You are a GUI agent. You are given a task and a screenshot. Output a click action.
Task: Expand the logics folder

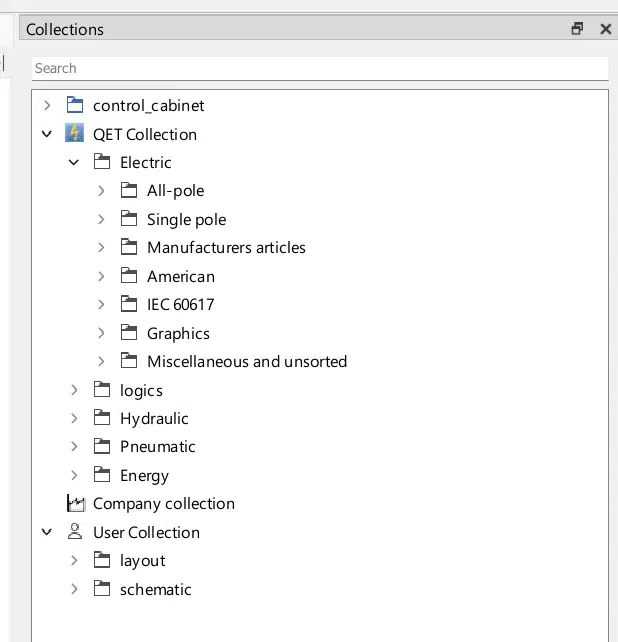coord(74,390)
